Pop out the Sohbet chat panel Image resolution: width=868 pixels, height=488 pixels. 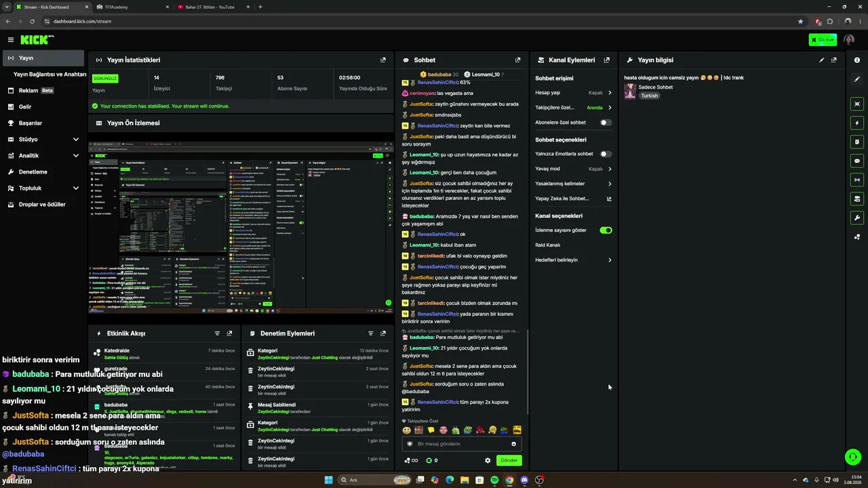(518, 60)
